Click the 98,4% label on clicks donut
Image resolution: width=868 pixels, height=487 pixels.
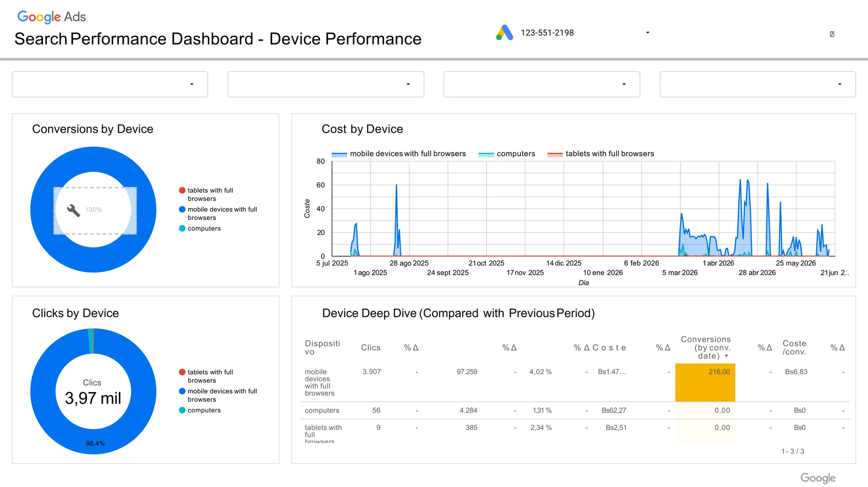[x=95, y=444]
